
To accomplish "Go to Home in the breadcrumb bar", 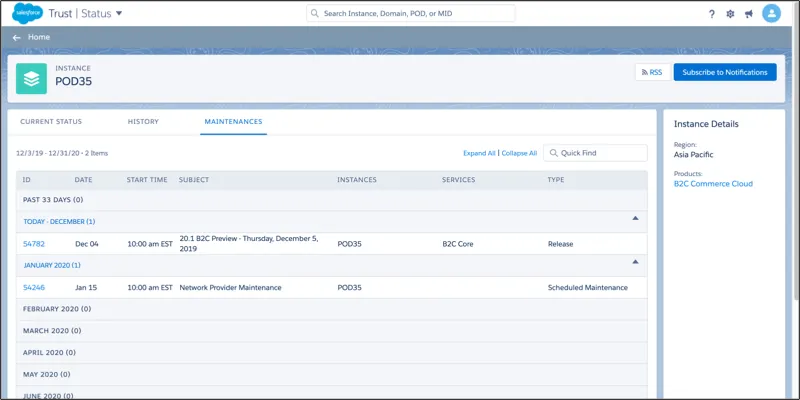I will 39,37.
